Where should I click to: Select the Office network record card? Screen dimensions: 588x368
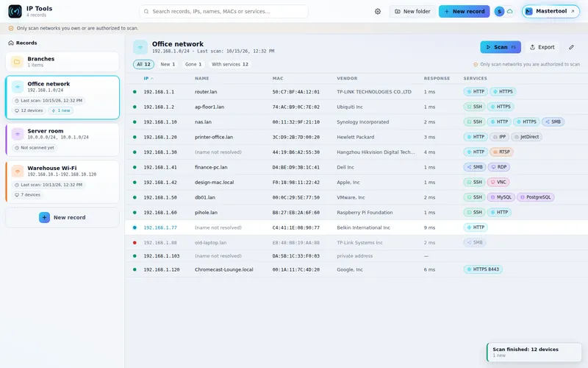[x=62, y=97]
